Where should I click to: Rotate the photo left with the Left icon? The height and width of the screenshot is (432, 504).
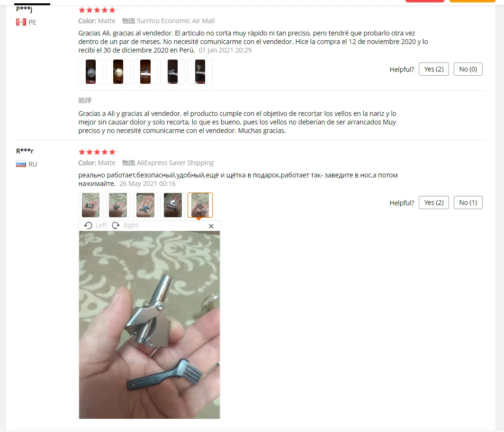95,226
